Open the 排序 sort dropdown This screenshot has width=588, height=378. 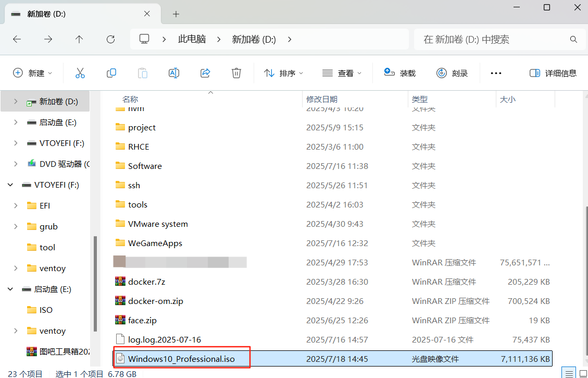(283, 73)
